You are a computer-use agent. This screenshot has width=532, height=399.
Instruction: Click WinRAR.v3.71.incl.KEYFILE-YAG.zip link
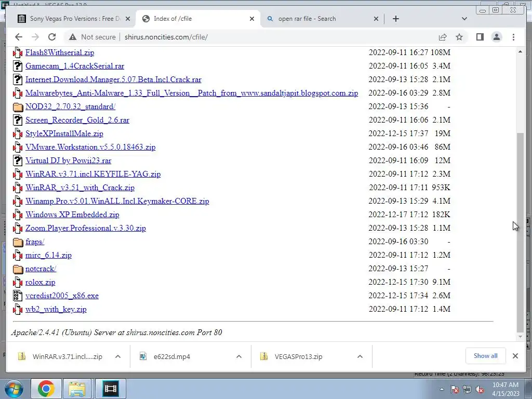93,174
